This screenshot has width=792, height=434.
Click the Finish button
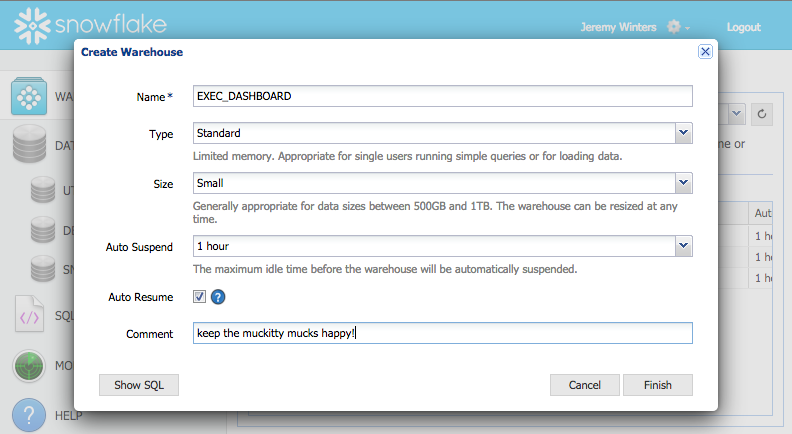pos(657,385)
